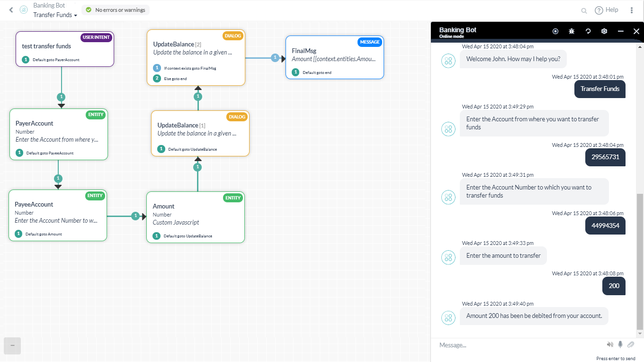Click the No errors or warnings status chip

pyautogui.click(x=115, y=9)
